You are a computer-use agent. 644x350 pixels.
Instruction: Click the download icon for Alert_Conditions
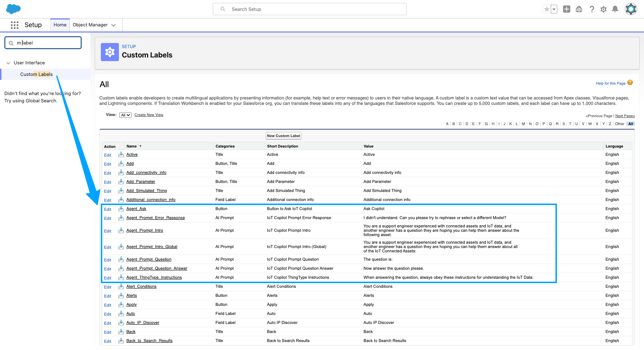[121, 286]
